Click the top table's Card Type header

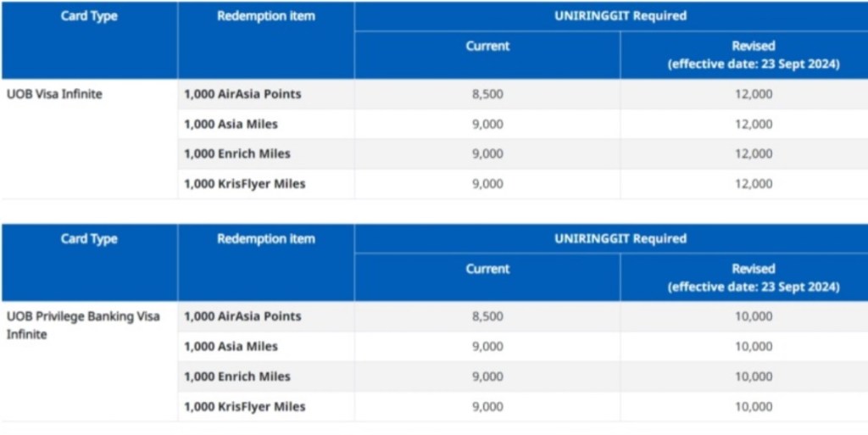pos(89,17)
